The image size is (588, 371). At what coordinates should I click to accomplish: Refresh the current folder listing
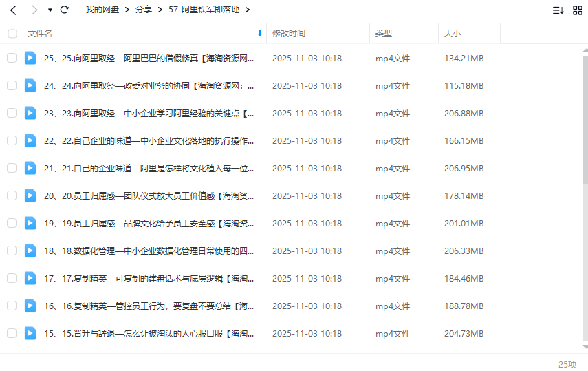point(65,10)
